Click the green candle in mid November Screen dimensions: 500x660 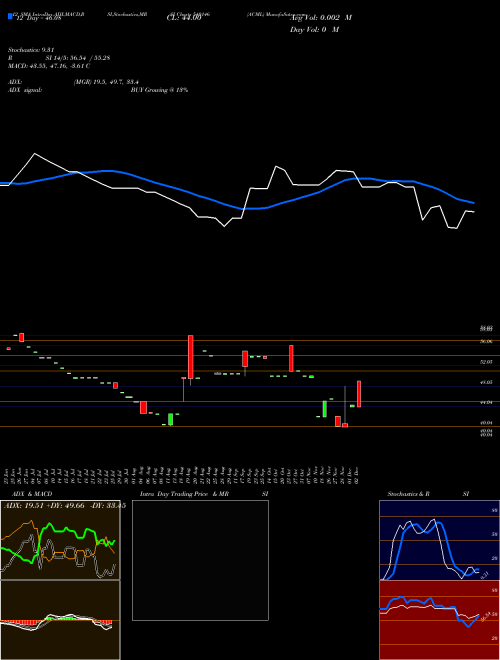[x=324, y=409]
